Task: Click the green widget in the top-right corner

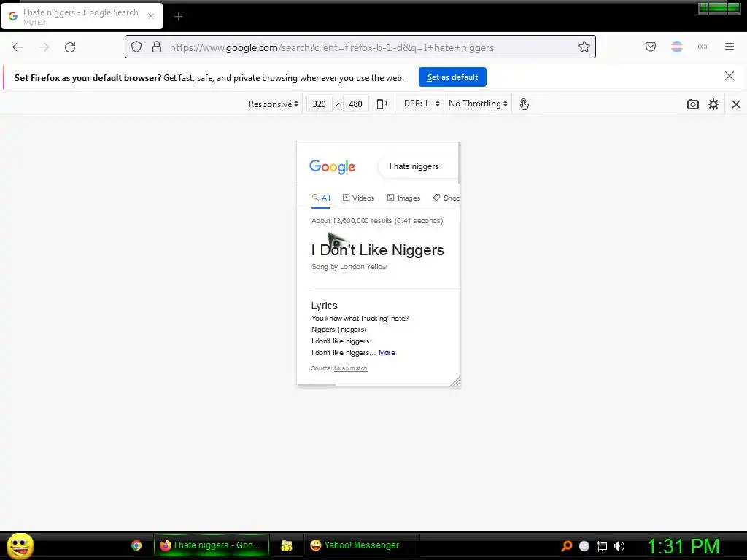Action: pos(719,8)
